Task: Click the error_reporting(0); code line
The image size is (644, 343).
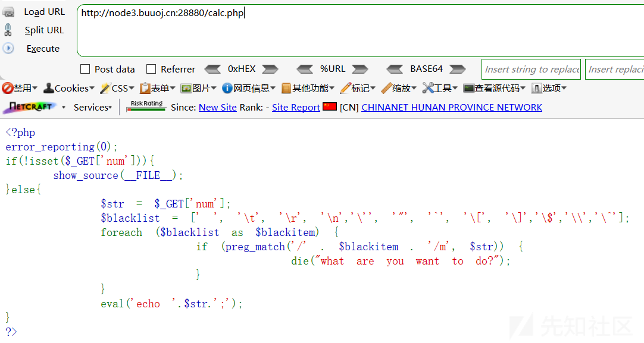Action: pyautogui.click(x=62, y=147)
